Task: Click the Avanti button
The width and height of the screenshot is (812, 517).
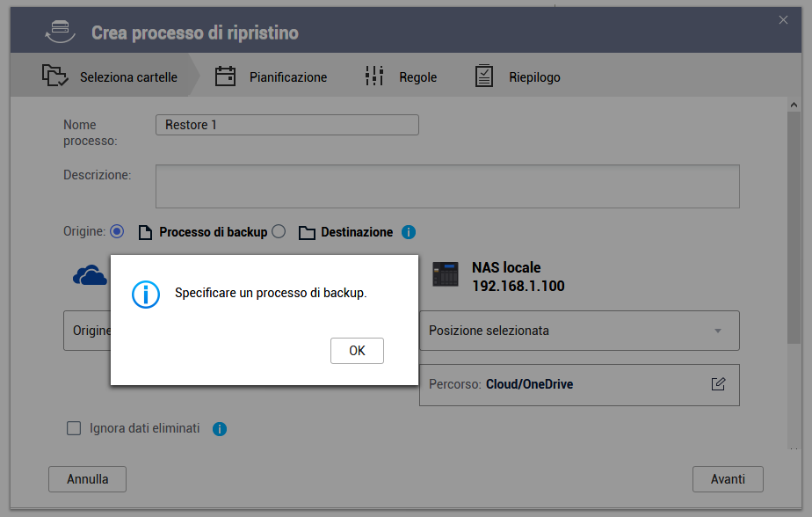Action: pyautogui.click(x=728, y=479)
